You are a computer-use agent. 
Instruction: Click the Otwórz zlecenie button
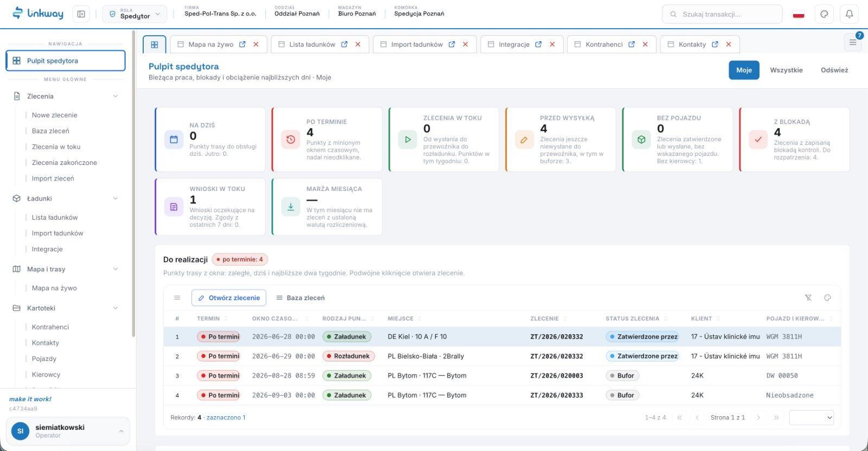(x=229, y=298)
